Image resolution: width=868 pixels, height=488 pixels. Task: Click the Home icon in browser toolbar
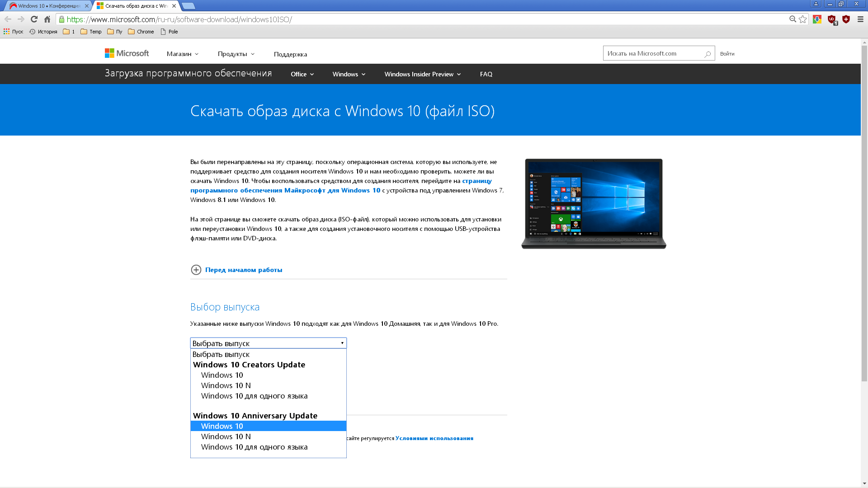(x=47, y=19)
